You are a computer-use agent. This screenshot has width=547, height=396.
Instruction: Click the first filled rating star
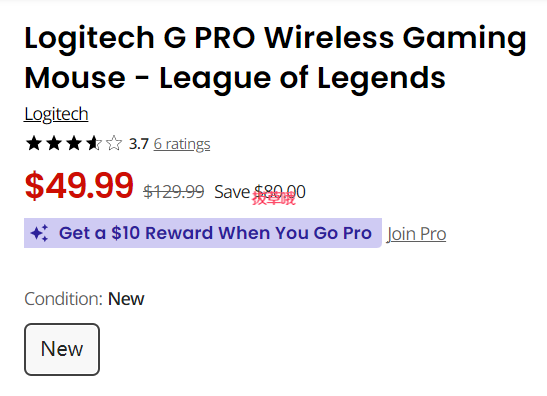pos(34,143)
